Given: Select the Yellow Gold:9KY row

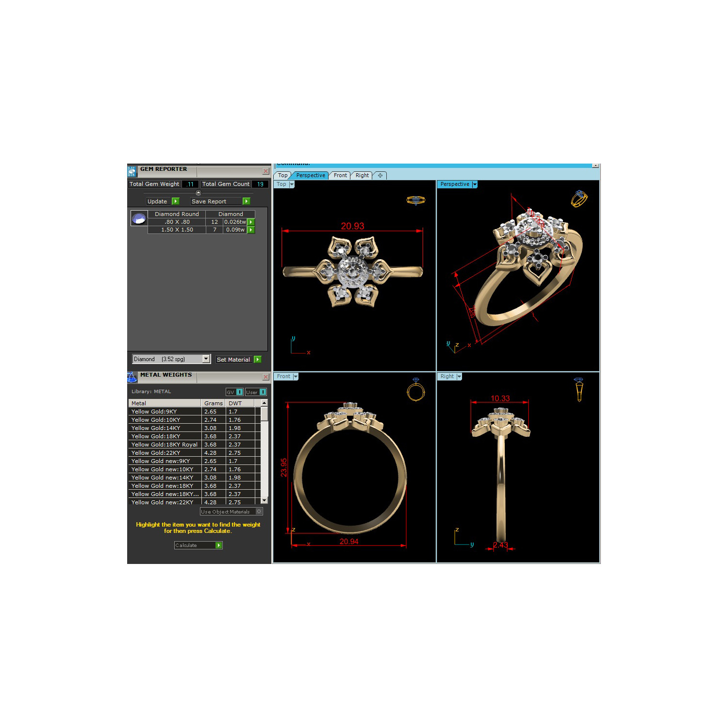Looking at the screenshot, I should point(194,412).
